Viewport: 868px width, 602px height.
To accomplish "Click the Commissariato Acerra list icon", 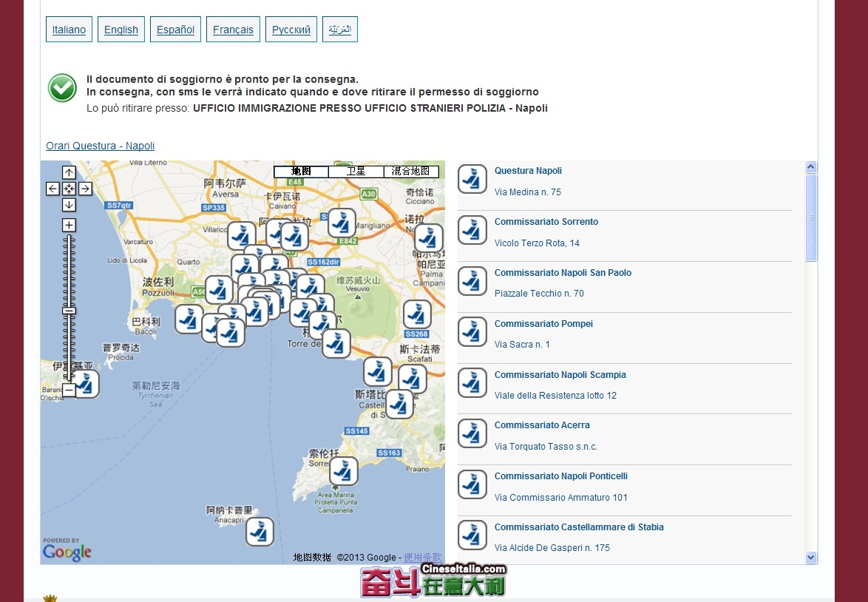I will (472, 433).
